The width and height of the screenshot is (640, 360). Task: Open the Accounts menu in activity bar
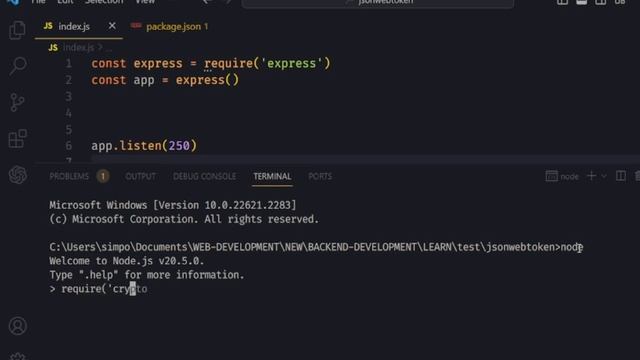pyautogui.click(x=18, y=326)
